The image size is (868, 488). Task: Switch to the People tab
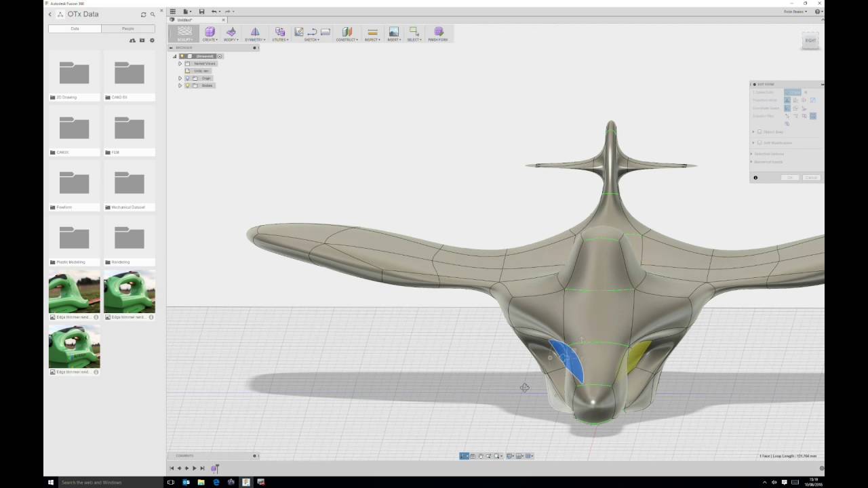coord(127,29)
